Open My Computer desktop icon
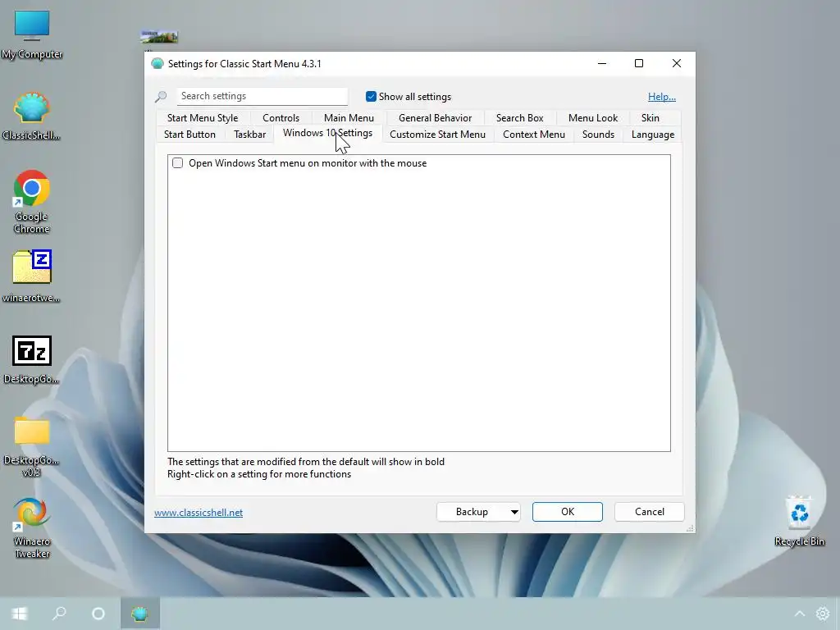The height and width of the screenshot is (630, 840). coord(32,34)
